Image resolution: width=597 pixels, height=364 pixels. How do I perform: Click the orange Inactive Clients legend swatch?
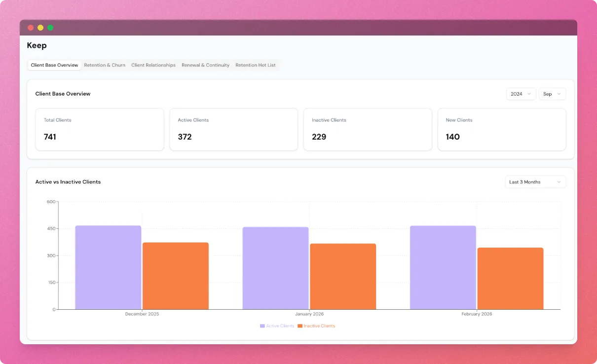pyautogui.click(x=300, y=326)
